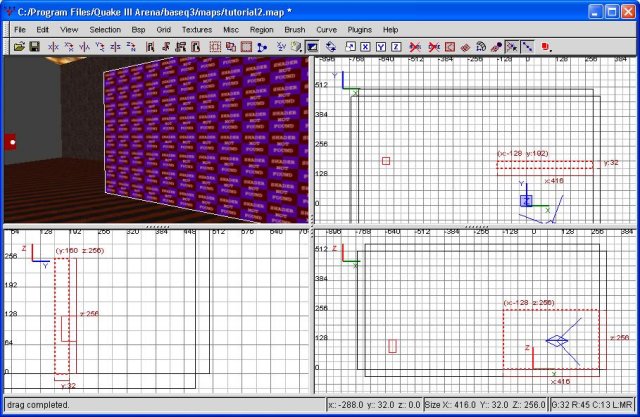Click the Select Inside icon
The image size is (640, 417).
point(196,47)
